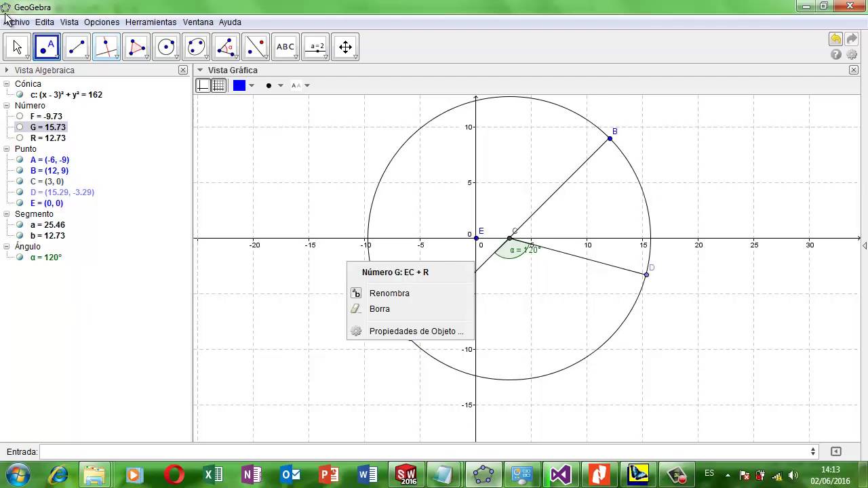This screenshot has height=488, width=868.
Task: Select the slider a=2 tool
Action: coord(315,47)
